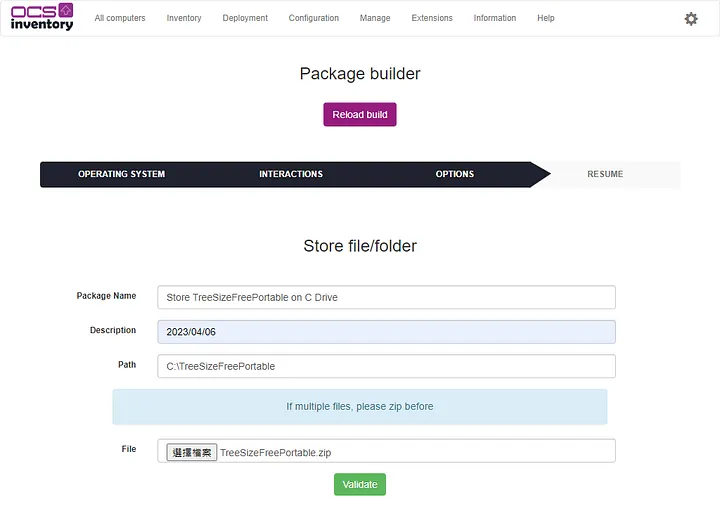Open the Extensions menu
This screenshot has width=720, height=506.
click(x=432, y=18)
